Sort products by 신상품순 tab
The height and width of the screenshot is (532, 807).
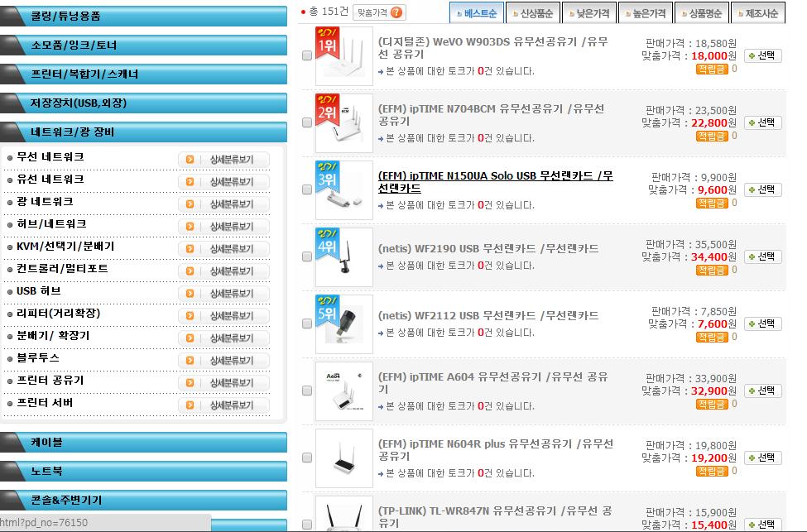[536, 13]
